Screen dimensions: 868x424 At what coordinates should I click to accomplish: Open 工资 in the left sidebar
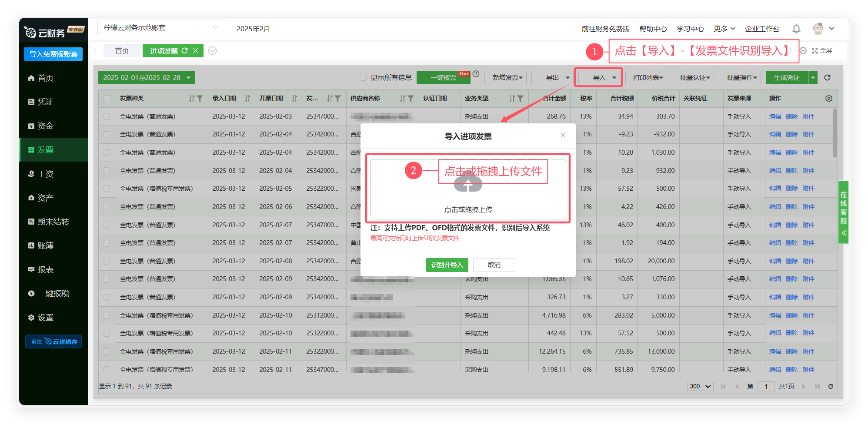pos(45,174)
